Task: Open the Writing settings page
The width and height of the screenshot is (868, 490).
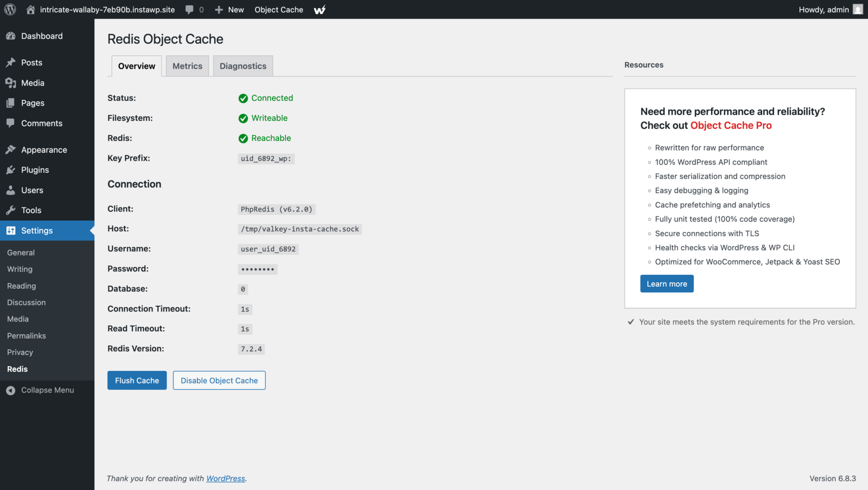Action: pos(20,269)
